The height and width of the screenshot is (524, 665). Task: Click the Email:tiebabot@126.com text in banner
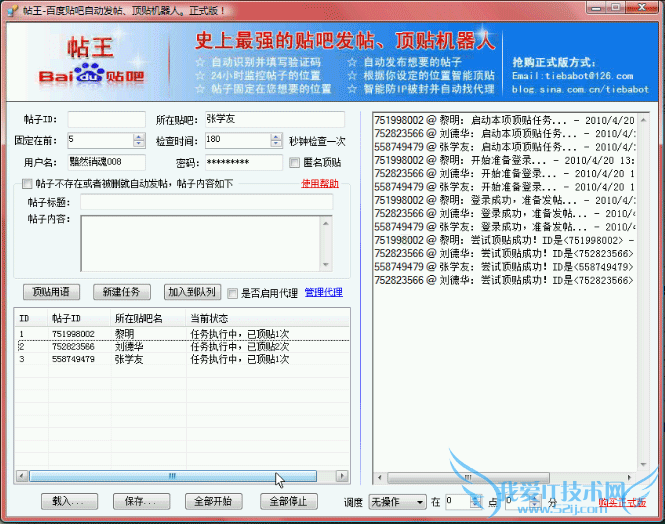coord(573,76)
